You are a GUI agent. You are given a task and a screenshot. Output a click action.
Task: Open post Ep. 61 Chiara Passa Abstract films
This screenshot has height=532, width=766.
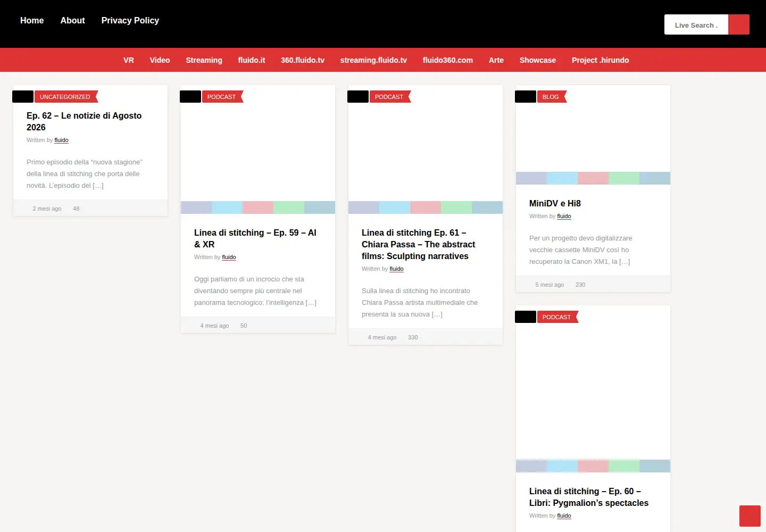point(419,244)
